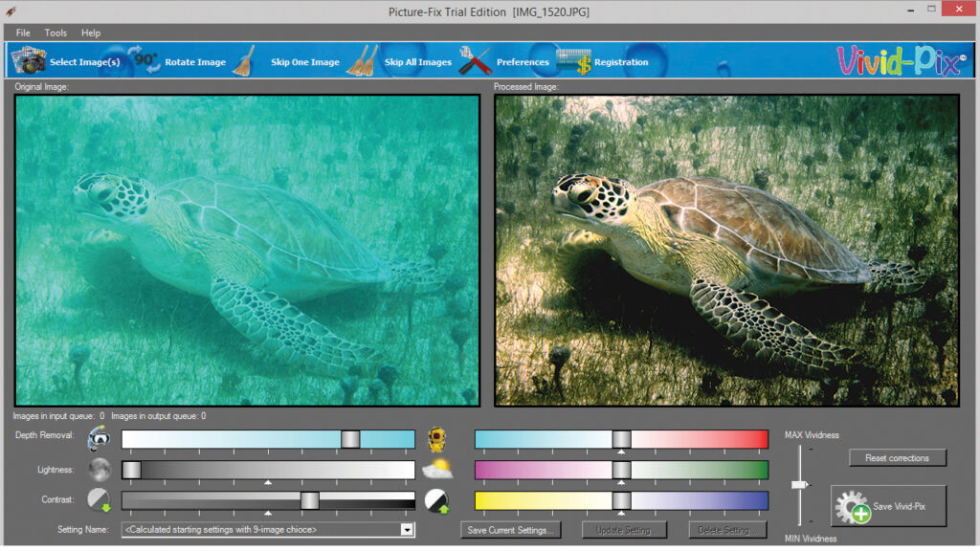Click the snorkel mask Depth Removal icon
The image size is (980, 551).
pos(100,439)
